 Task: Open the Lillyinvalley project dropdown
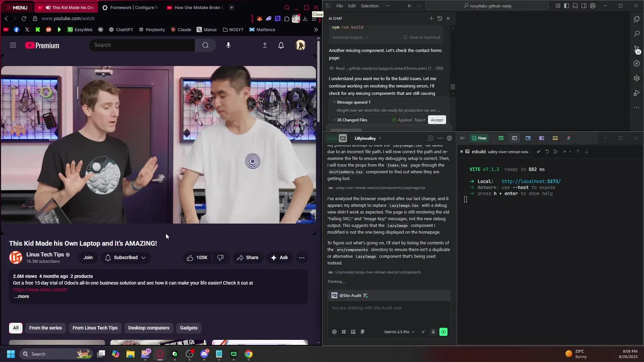coord(368,138)
